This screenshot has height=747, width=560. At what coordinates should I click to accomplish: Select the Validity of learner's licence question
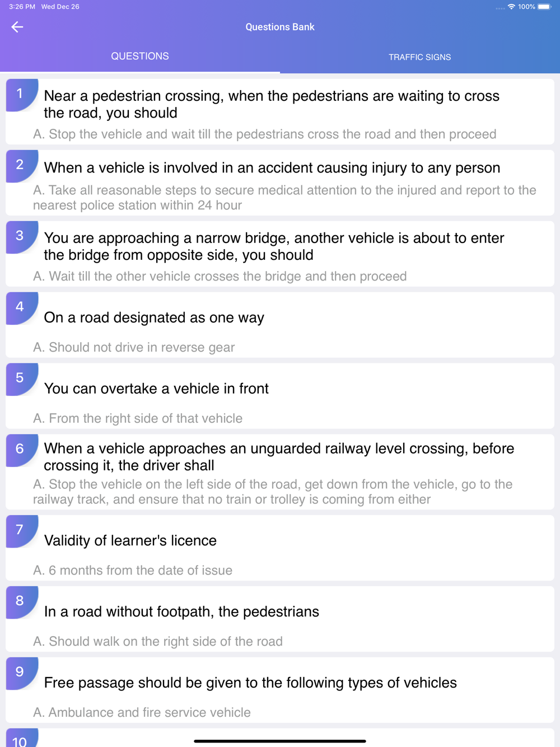[280, 548]
